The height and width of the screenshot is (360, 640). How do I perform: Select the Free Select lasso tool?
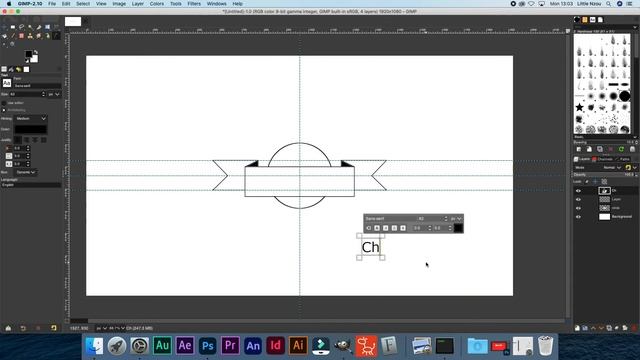(x=21, y=27)
